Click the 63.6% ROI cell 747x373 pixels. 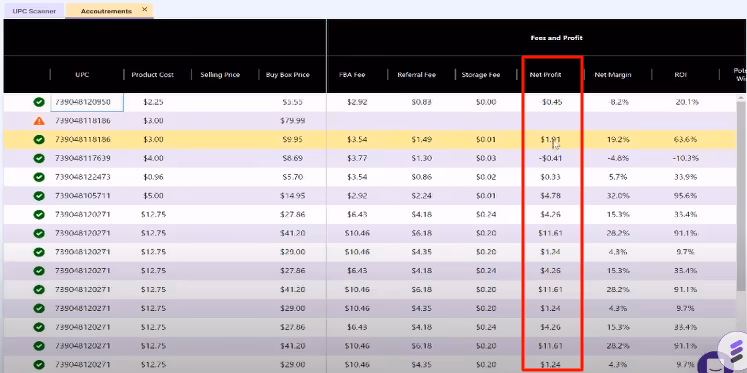[x=686, y=140]
